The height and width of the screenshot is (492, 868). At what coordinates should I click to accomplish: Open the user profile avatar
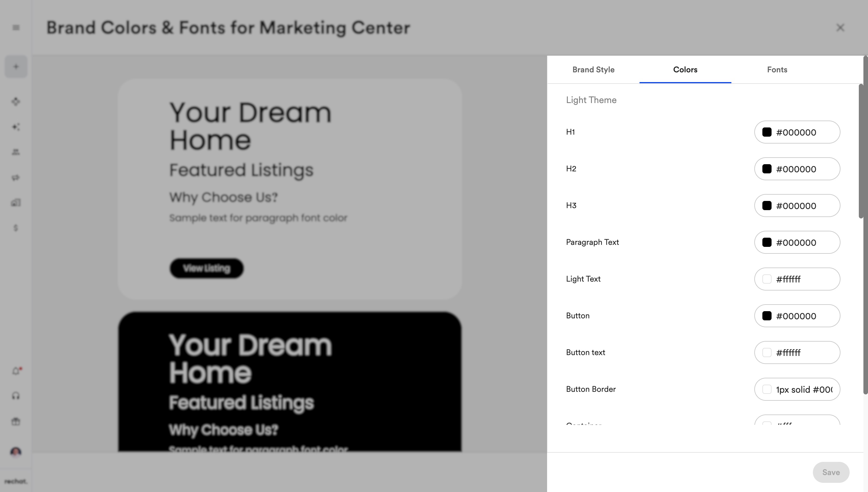pos(16,452)
